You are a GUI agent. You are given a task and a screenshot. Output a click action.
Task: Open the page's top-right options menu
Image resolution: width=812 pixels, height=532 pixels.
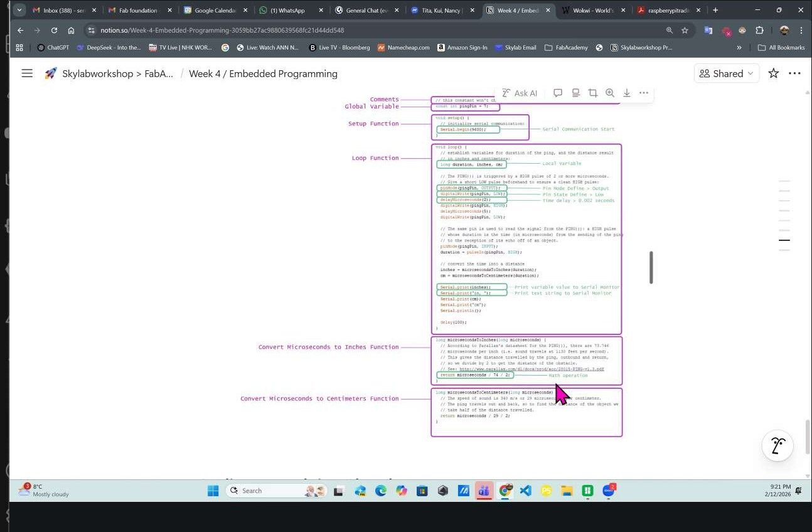pos(794,73)
